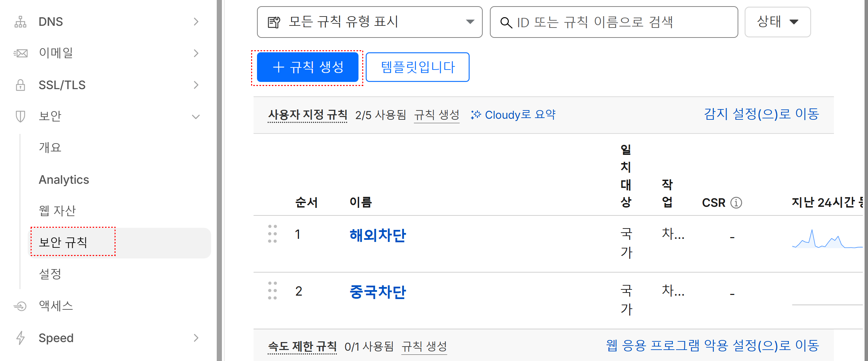
Task: Click the 24-hour activity sparkline for 해외차단
Action: [x=827, y=238]
